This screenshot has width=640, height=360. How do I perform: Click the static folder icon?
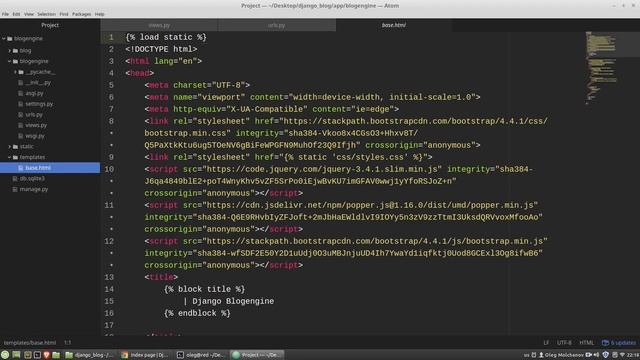click(x=15, y=147)
